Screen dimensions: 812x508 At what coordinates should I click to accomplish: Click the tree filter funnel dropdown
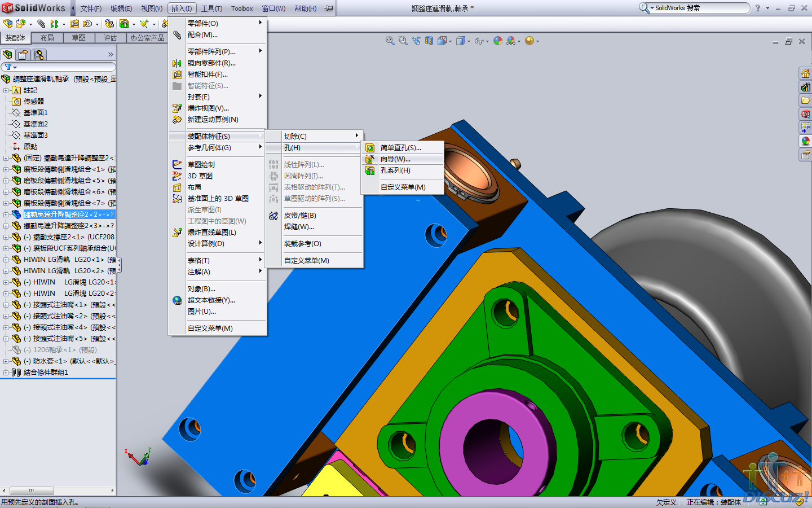click(x=10, y=67)
